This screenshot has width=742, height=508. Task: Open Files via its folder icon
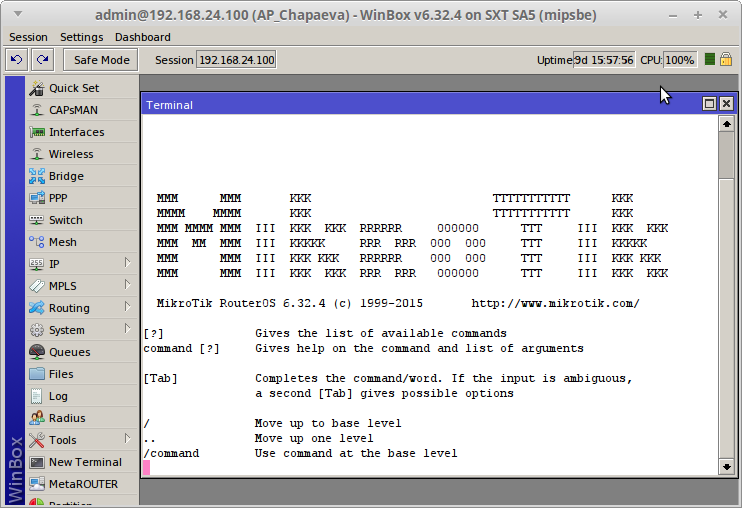pos(36,374)
